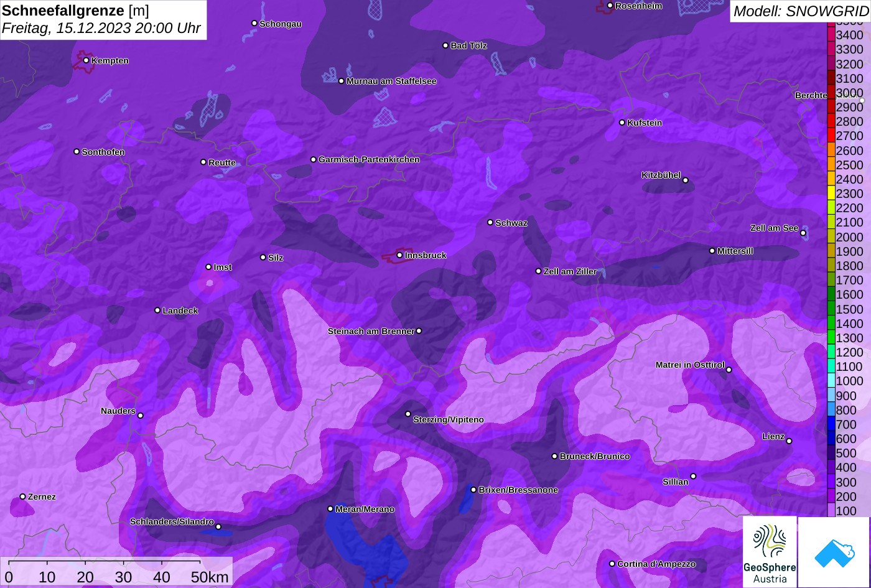Image resolution: width=871 pixels, height=588 pixels.
Task: Click the legend value 2100
Action: 850,223
